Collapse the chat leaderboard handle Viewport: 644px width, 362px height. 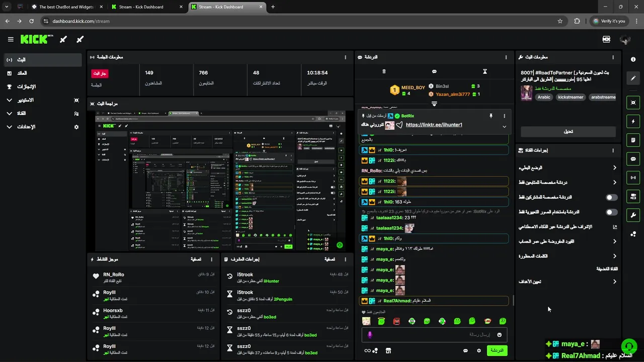[x=434, y=104]
